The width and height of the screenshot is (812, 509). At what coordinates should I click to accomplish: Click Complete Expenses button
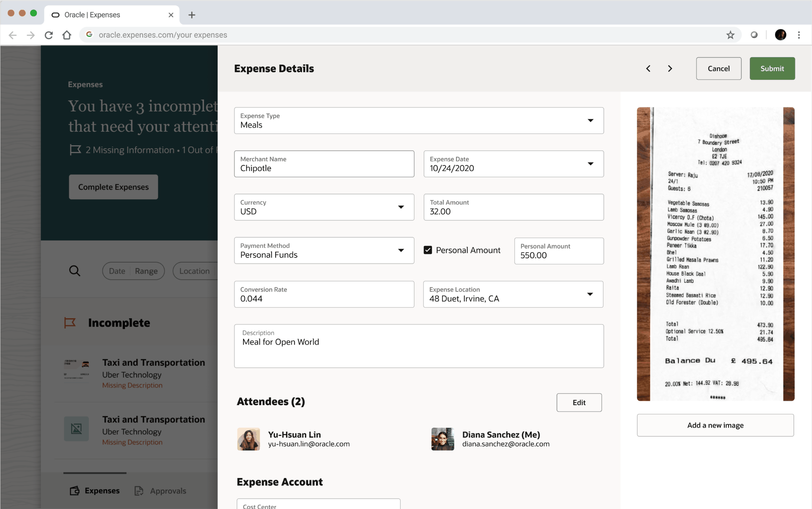(113, 187)
